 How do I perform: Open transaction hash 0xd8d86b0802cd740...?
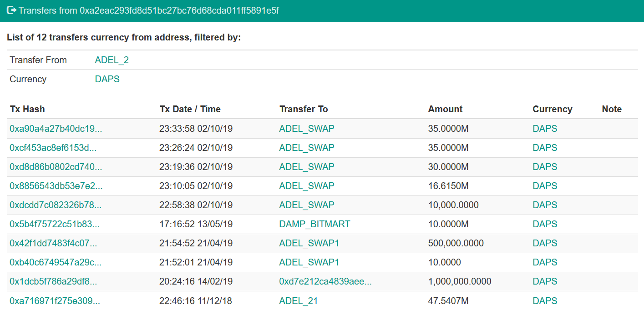[x=56, y=167]
